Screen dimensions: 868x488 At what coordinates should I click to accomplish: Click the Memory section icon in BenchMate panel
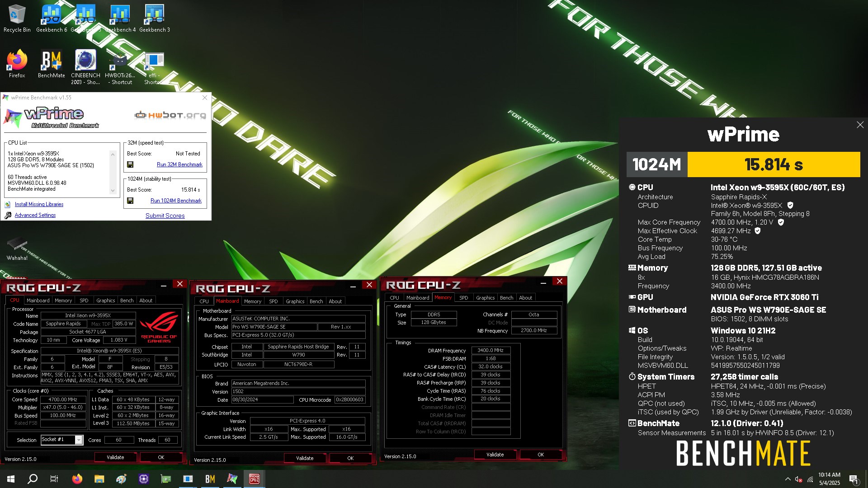coord(632,267)
